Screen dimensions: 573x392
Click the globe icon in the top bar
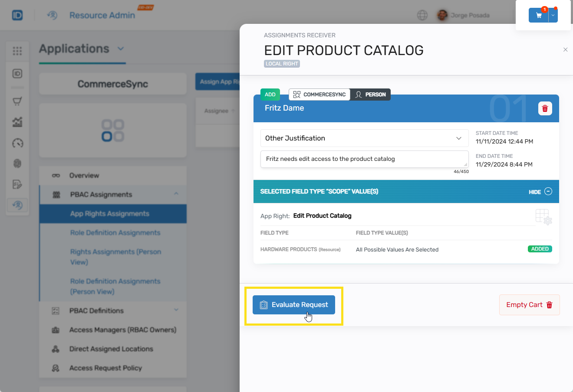point(422,15)
